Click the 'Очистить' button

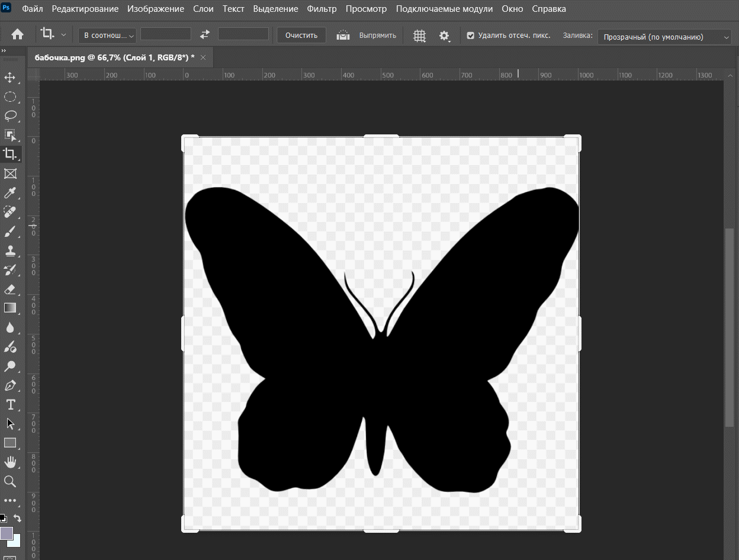[x=301, y=36]
